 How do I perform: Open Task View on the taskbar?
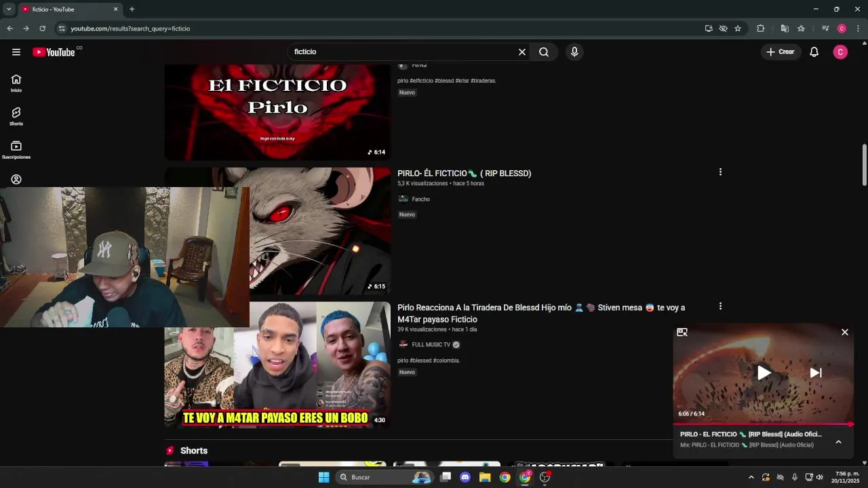[x=446, y=477]
